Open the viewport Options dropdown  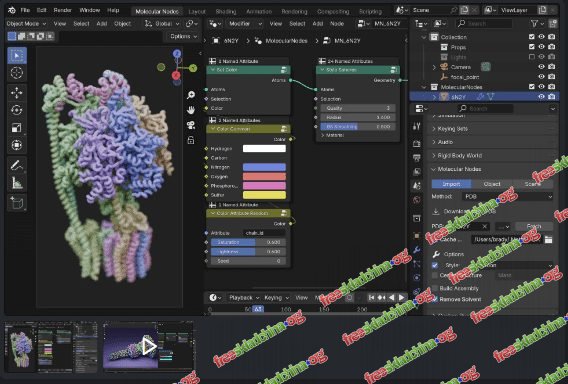[184, 37]
